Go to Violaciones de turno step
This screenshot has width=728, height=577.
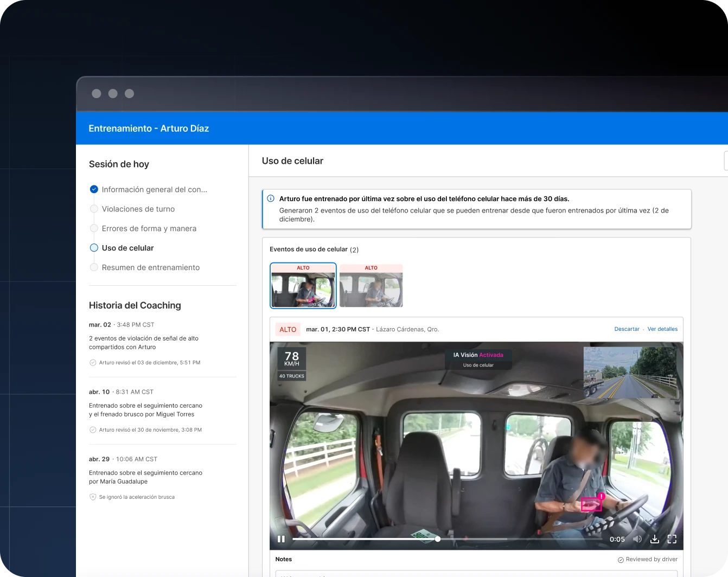coord(138,209)
